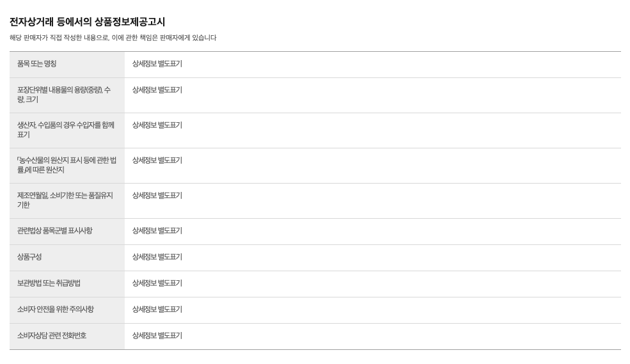Click the seller responsibility notice under the heading

pyautogui.click(x=113, y=38)
